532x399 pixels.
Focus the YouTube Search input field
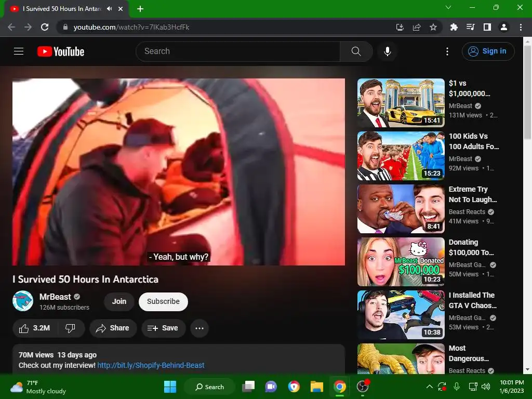tap(238, 51)
